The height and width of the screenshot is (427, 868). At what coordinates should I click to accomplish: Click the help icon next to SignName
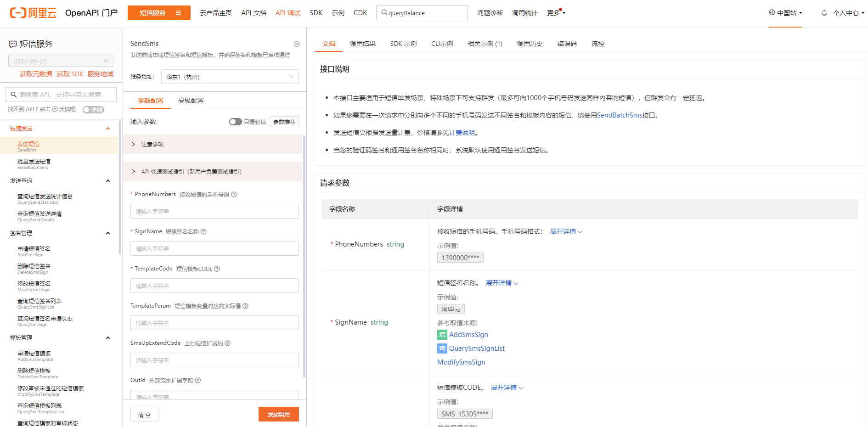(x=203, y=231)
